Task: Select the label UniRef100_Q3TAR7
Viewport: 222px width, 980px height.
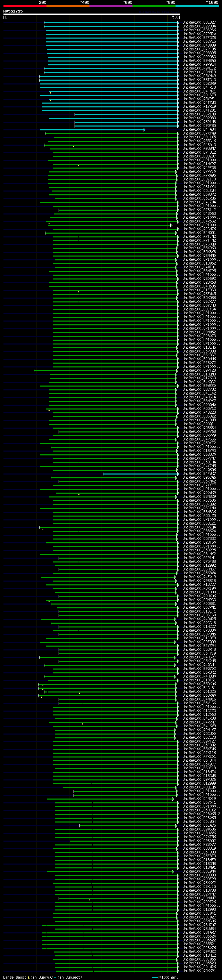Action: [199, 932]
